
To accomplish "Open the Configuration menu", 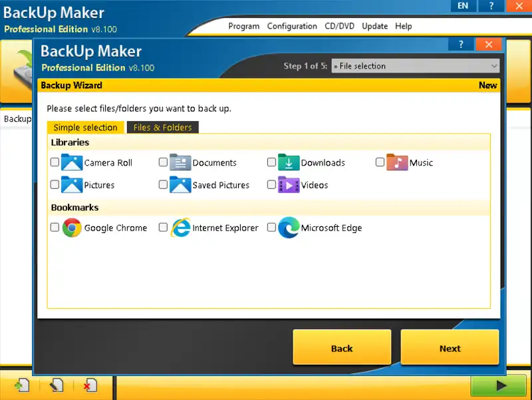I will [x=292, y=26].
